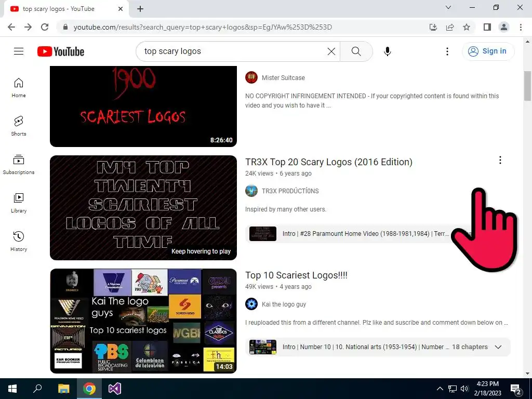Visit Mister Suitcase channel name

tap(283, 78)
